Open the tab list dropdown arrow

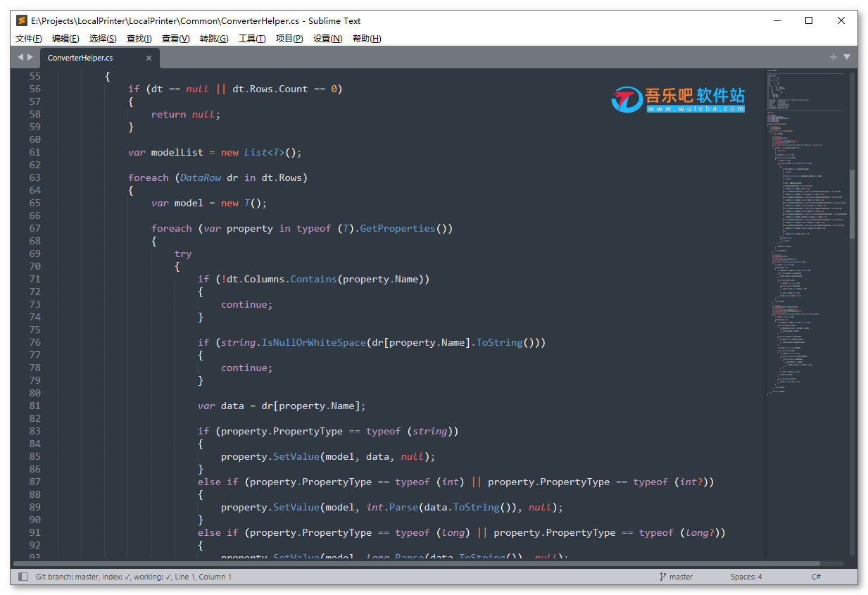[847, 57]
